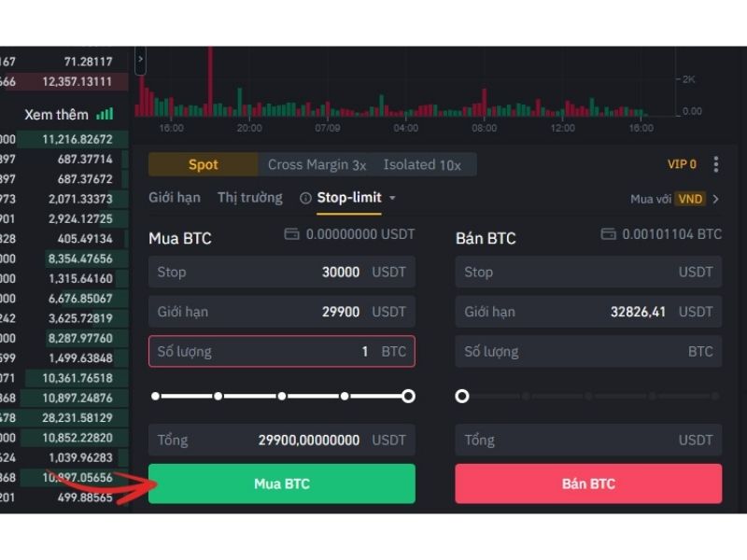
Task: Select the Stop-limit order tab
Action: (x=349, y=198)
